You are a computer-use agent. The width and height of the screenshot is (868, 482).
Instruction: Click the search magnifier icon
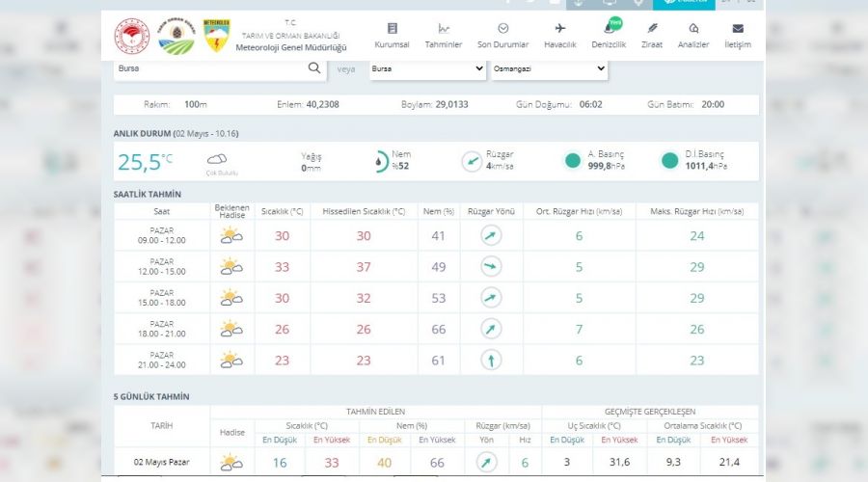click(x=313, y=68)
